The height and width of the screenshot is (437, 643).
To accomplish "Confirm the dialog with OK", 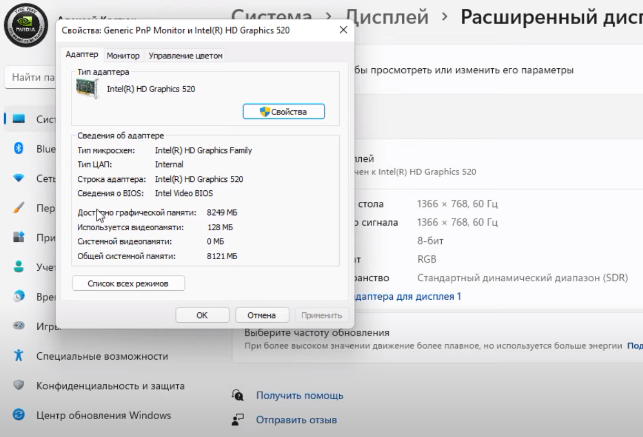I will click(x=202, y=315).
